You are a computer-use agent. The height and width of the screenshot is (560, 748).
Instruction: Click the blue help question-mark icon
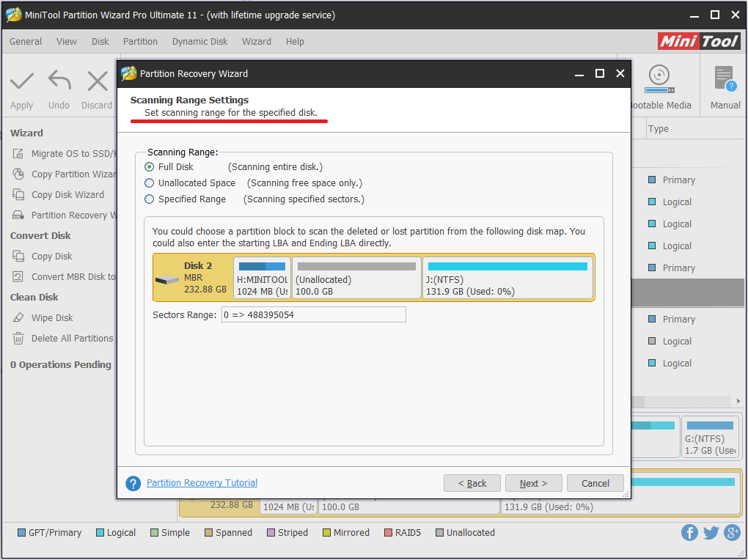pyautogui.click(x=133, y=483)
